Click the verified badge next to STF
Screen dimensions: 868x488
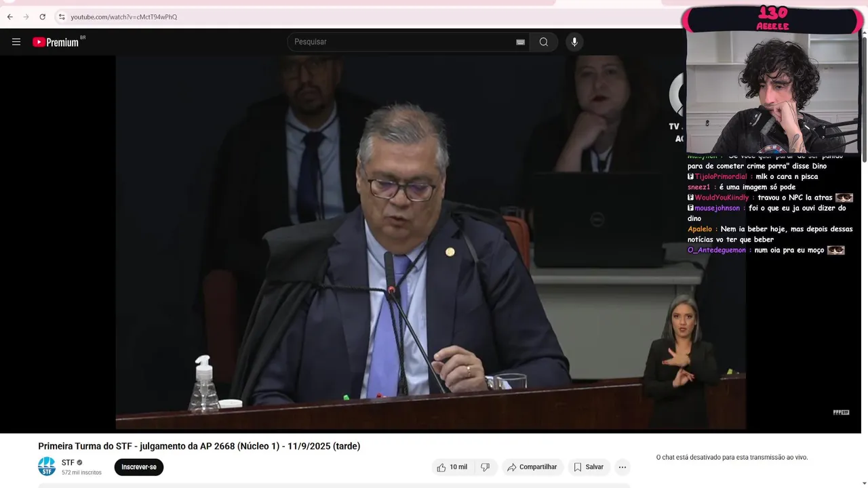pos(79,463)
